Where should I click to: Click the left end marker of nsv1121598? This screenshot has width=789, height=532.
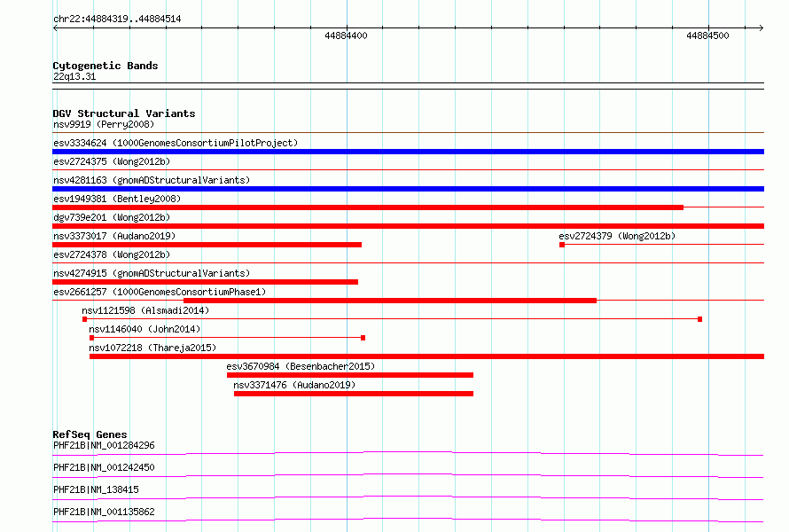pyautogui.click(x=84, y=319)
